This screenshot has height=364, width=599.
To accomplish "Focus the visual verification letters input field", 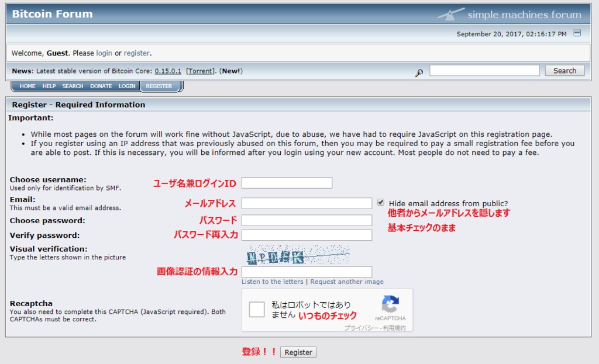I will (307, 272).
